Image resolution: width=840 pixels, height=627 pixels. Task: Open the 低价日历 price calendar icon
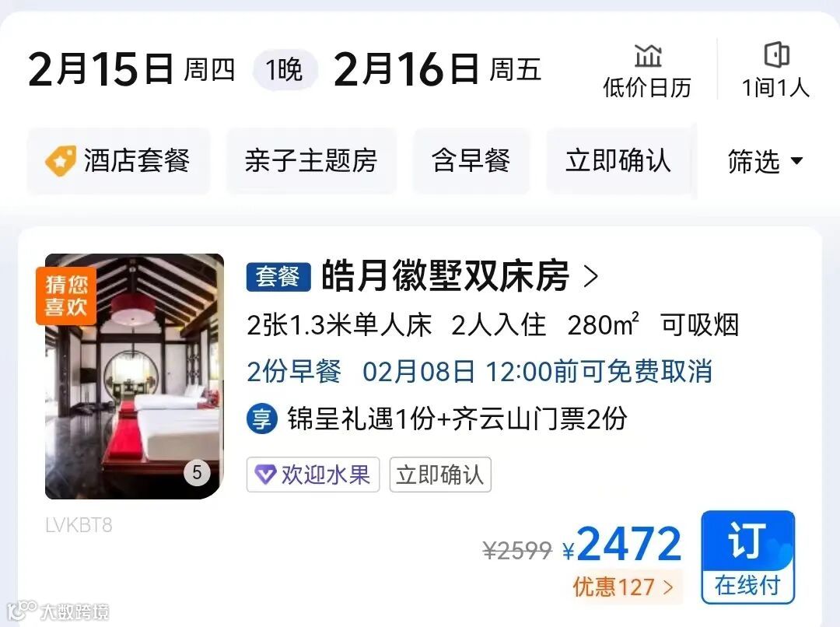[x=648, y=56]
